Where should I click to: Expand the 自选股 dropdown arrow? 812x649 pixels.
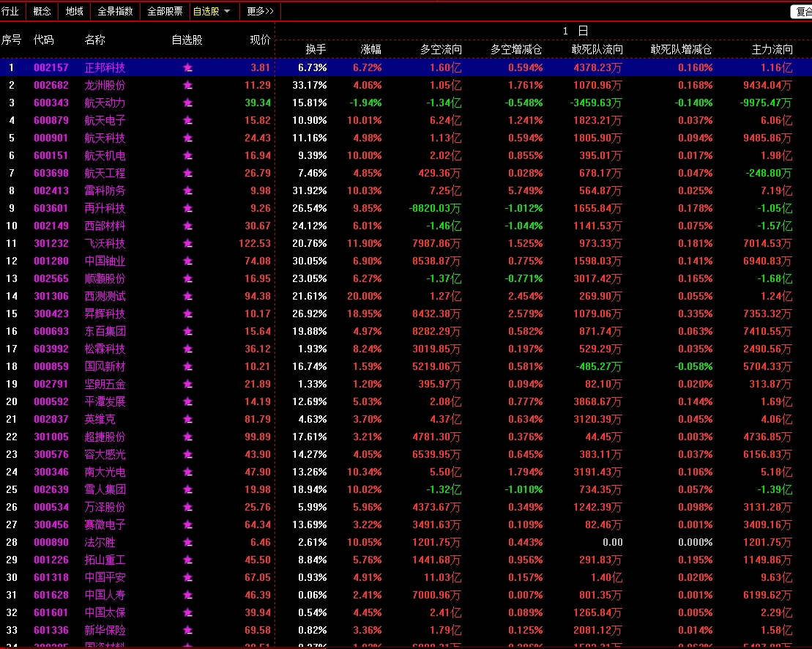pyautogui.click(x=227, y=12)
